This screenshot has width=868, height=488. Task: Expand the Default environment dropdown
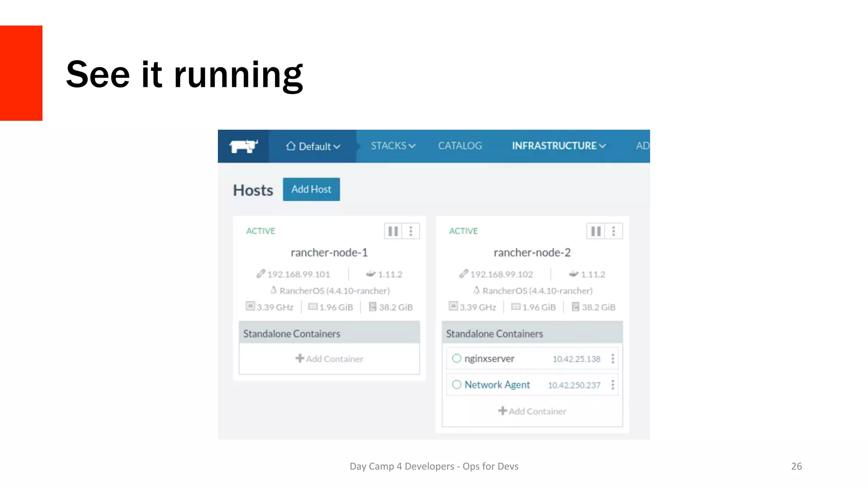tap(313, 147)
